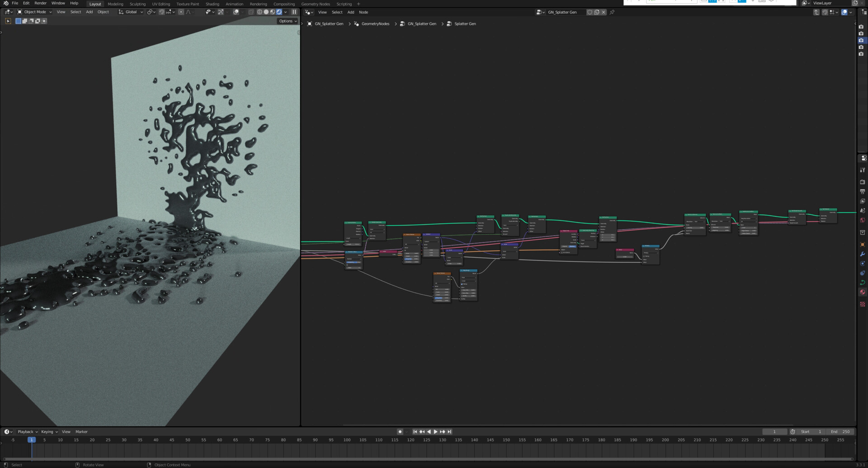
Task: Select Solid viewport shading mode
Action: click(266, 12)
